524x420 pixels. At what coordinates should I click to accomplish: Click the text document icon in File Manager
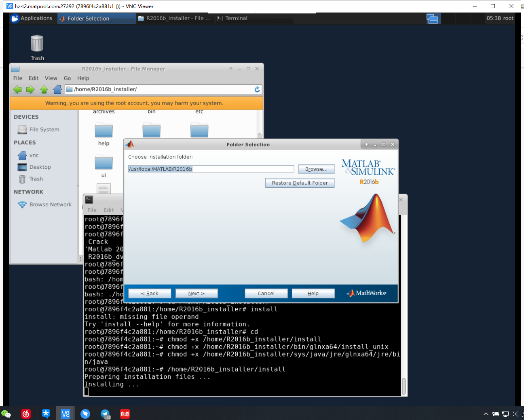coord(104,189)
